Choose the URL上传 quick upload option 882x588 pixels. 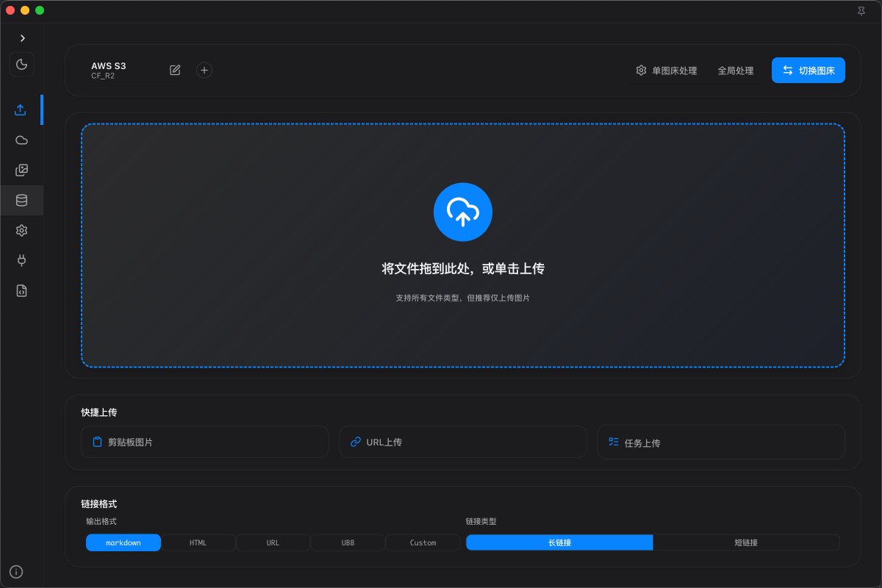click(463, 442)
